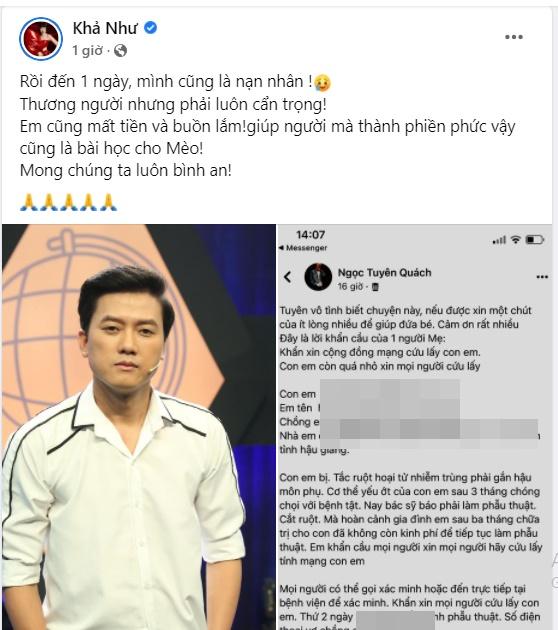Tap the back arrow in screenshot
The image size is (558, 630).
tap(288, 277)
